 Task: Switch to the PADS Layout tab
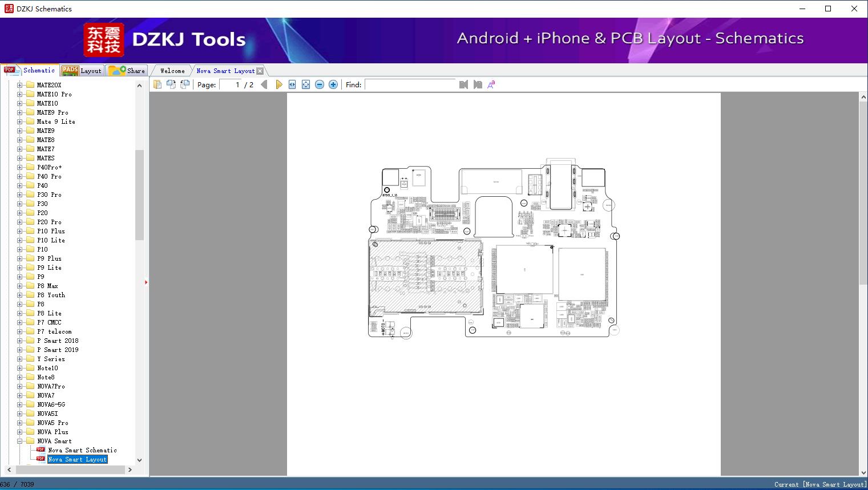pos(82,71)
